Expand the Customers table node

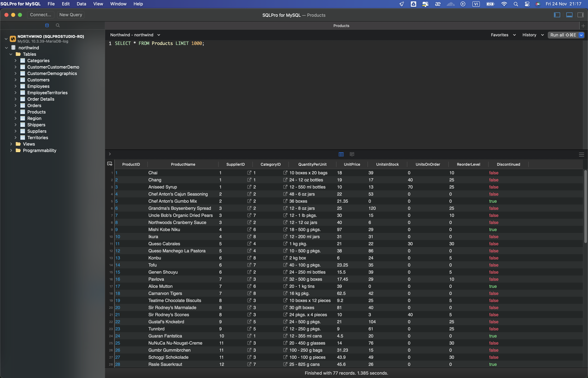(16, 80)
